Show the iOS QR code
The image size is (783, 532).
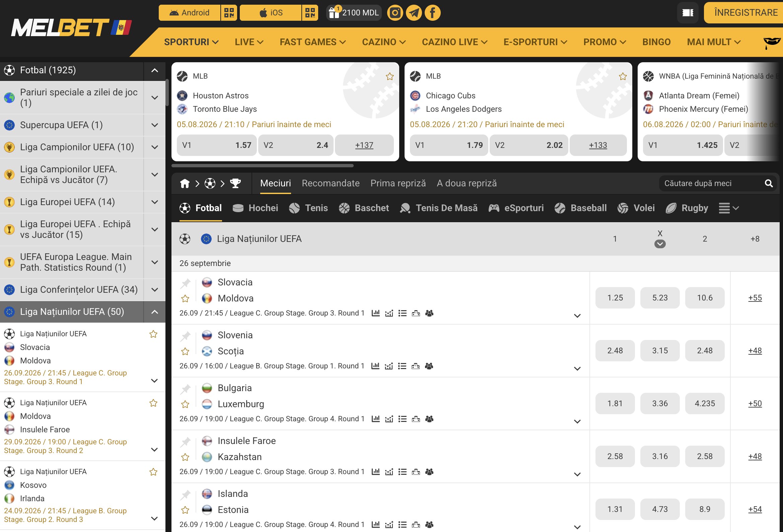pyautogui.click(x=310, y=13)
